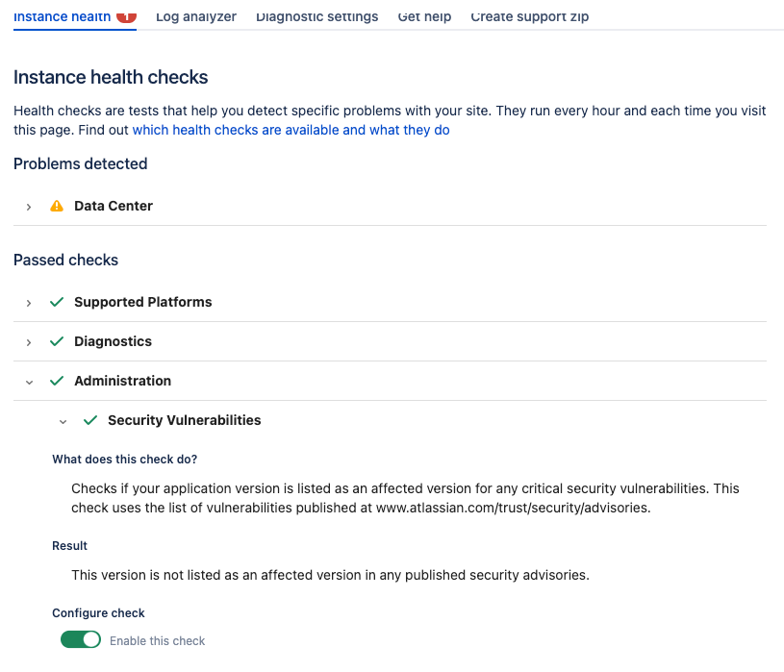Click the Diagnostics green checkmark icon
The image size is (784, 672).
pyautogui.click(x=57, y=341)
